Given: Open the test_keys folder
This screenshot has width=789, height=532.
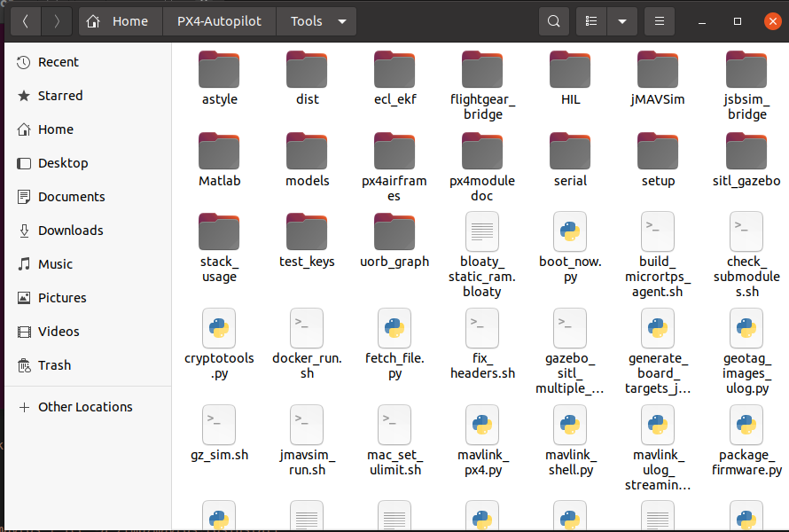Looking at the screenshot, I should (307, 241).
